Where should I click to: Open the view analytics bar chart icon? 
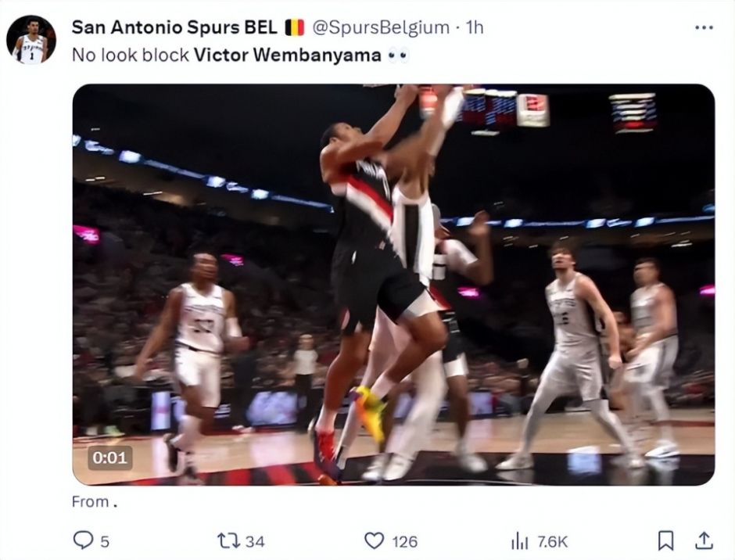click(519, 541)
